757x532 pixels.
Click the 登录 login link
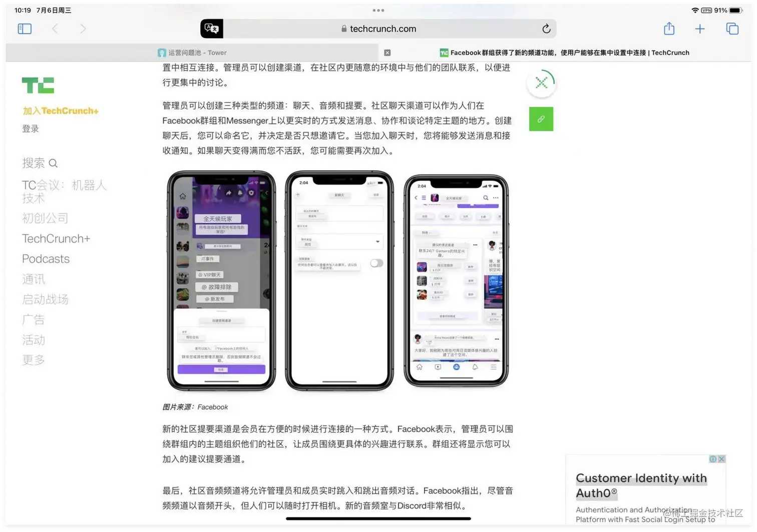point(31,129)
